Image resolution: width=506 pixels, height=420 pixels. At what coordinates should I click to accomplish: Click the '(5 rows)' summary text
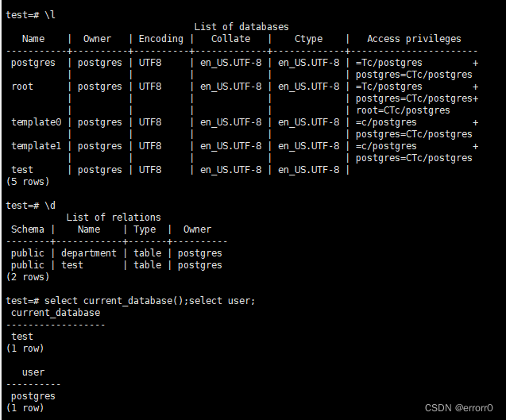[28, 182]
